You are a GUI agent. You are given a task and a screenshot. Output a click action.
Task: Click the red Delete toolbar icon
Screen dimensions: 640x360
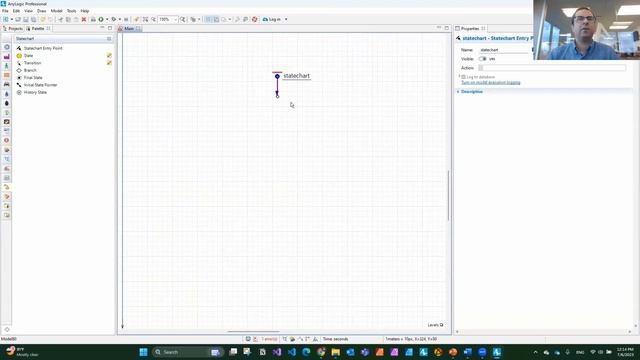(84, 19)
